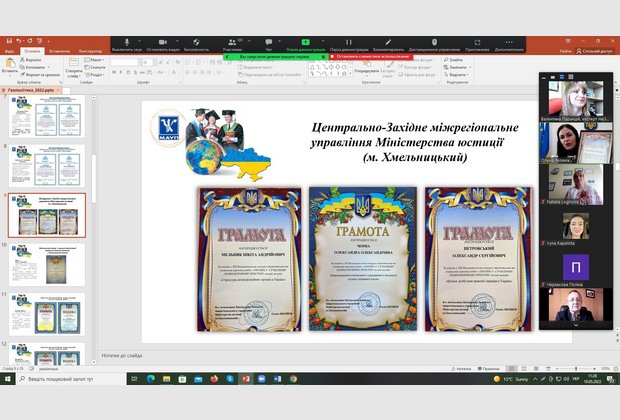This screenshot has width=620, height=420.
Task: Select slide 8 thumbnail
Action: coord(47,166)
